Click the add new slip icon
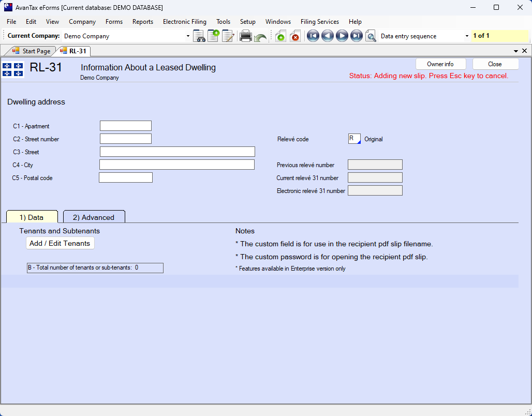The height and width of the screenshot is (416, 532). tap(280, 36)
